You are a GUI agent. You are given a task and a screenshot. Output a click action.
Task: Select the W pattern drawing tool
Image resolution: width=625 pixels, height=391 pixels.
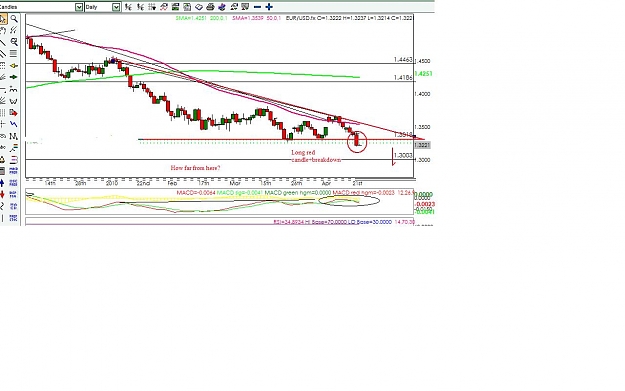(14, 101)
